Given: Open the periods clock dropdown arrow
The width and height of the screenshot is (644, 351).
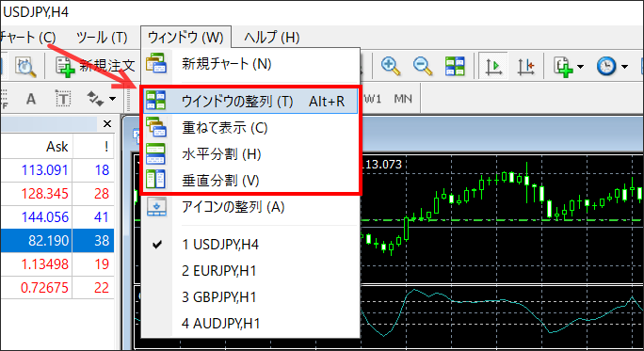Looking at the screenshot, I should coord(624,67).
